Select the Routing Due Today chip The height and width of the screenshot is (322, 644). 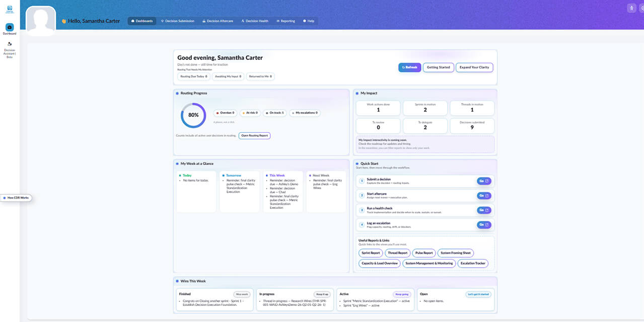click(x=194, y=76)
